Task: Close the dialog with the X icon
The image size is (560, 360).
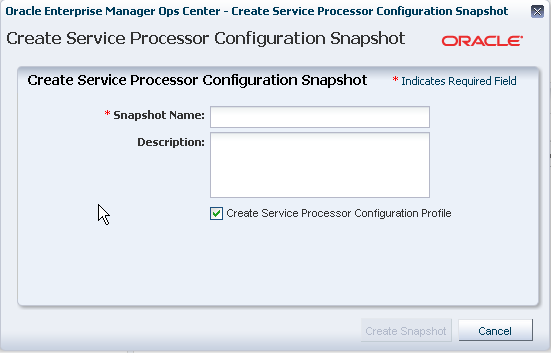Action: coord(537,11)
